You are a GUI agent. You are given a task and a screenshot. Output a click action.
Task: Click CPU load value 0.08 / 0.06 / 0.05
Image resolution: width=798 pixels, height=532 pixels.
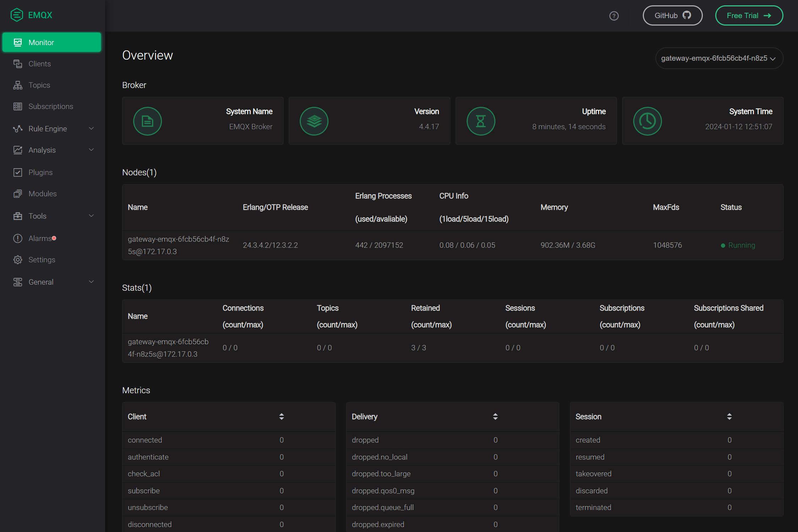467,245
